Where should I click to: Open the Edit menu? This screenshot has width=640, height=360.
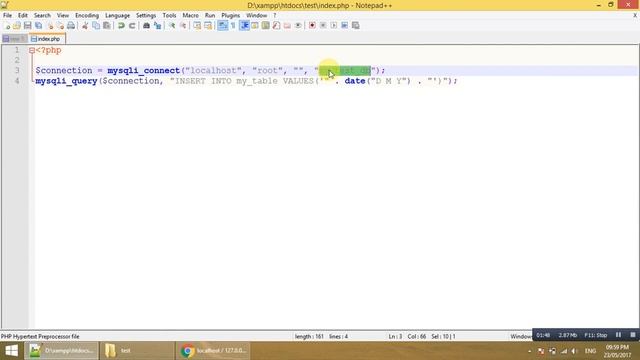click(22, 16)
